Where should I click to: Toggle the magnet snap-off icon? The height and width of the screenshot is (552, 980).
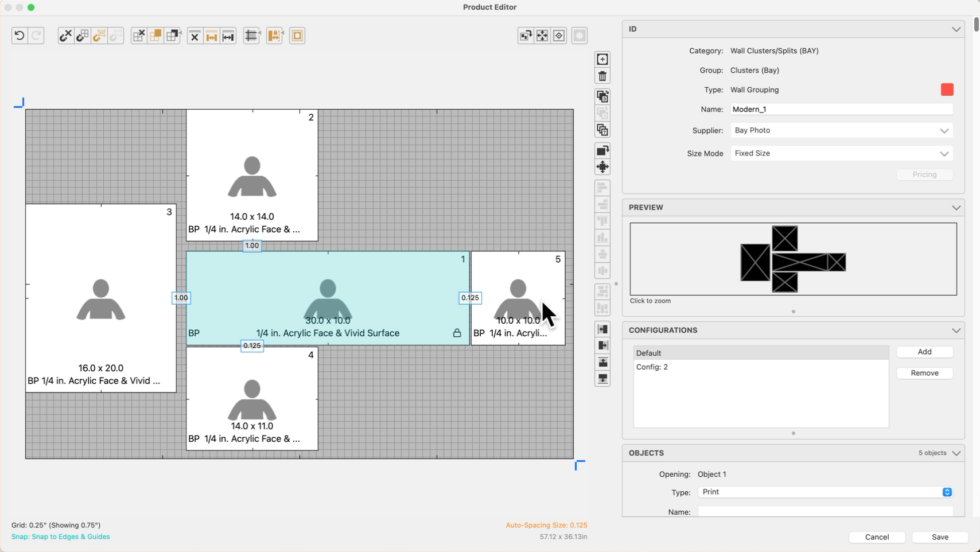pos(65,36)
